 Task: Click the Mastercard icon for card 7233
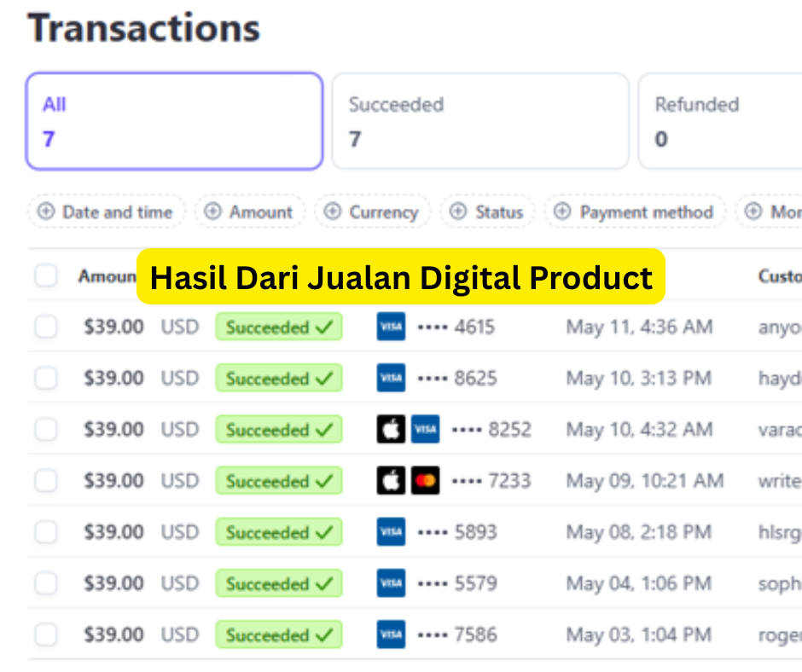[x=425, y=481]
